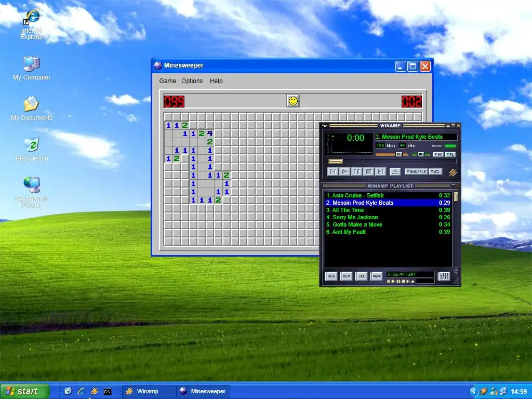Viewport: 532px width, 399px height.
Task: Click the Winamp stop button
Action: tap(368, 171)
